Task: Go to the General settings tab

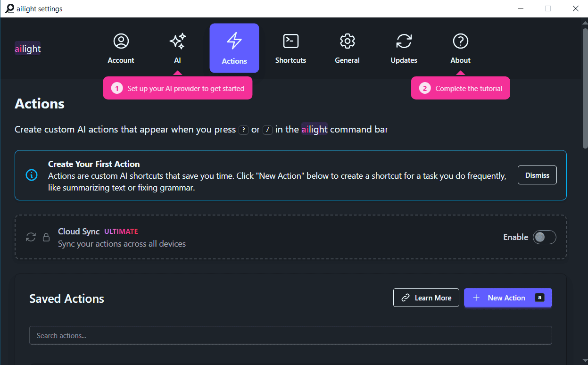Action: pyautogui.click(x=347, y=48)
